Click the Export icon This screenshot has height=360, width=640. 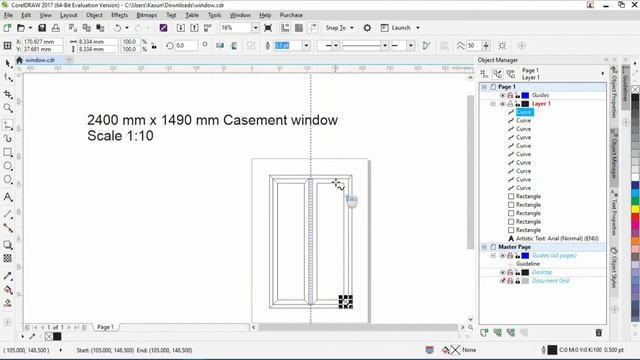[194, 28]
